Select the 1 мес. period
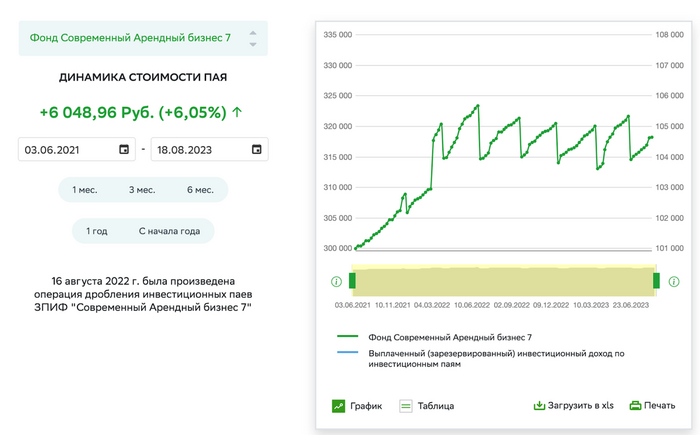The height and width of the screenshot is (435, 700). (x=85, y=190)
